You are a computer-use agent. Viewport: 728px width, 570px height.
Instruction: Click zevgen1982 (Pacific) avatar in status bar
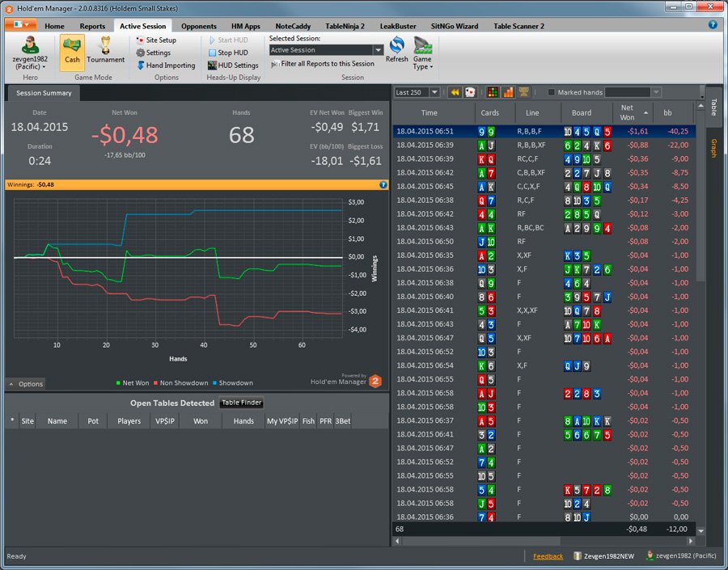pos(650,555)
